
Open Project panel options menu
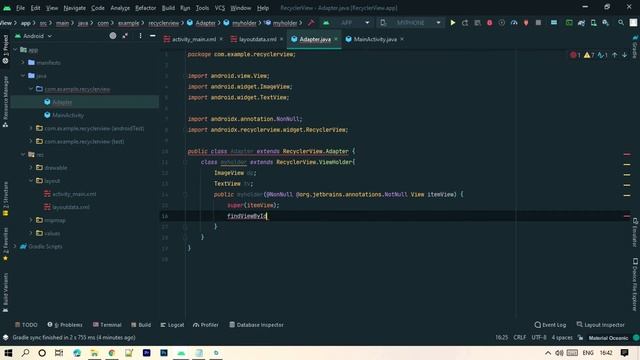140,36
